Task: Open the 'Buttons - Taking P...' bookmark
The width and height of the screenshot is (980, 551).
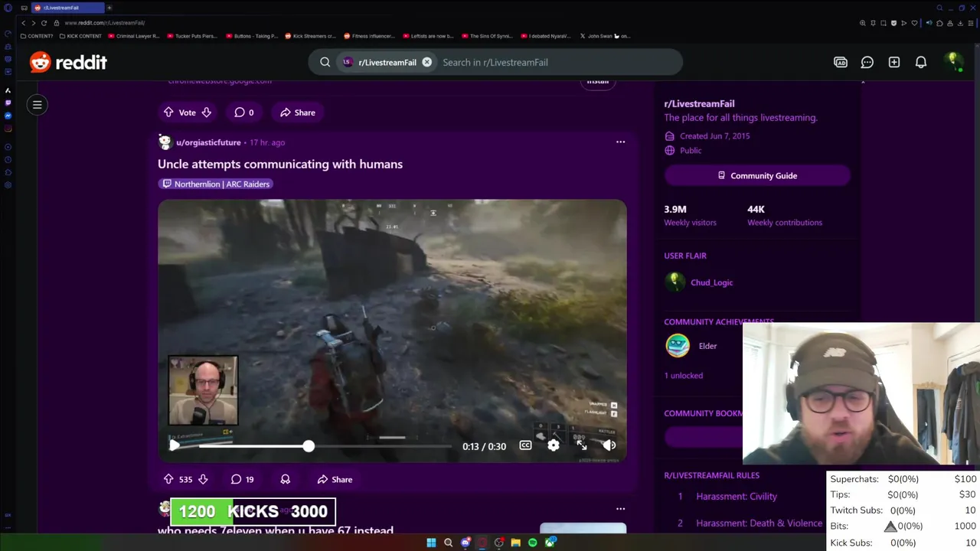Action: pyautogui.click(x=252, y=36)
